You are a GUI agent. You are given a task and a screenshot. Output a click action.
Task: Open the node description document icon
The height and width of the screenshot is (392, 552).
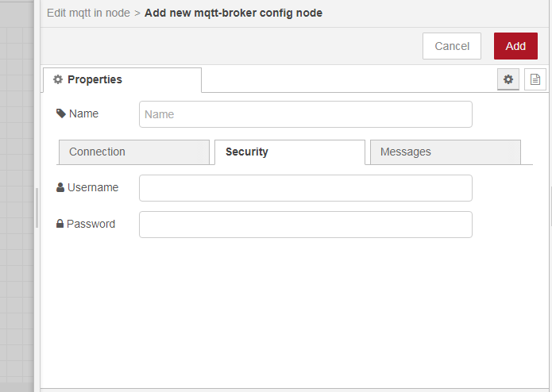[535, 79]
